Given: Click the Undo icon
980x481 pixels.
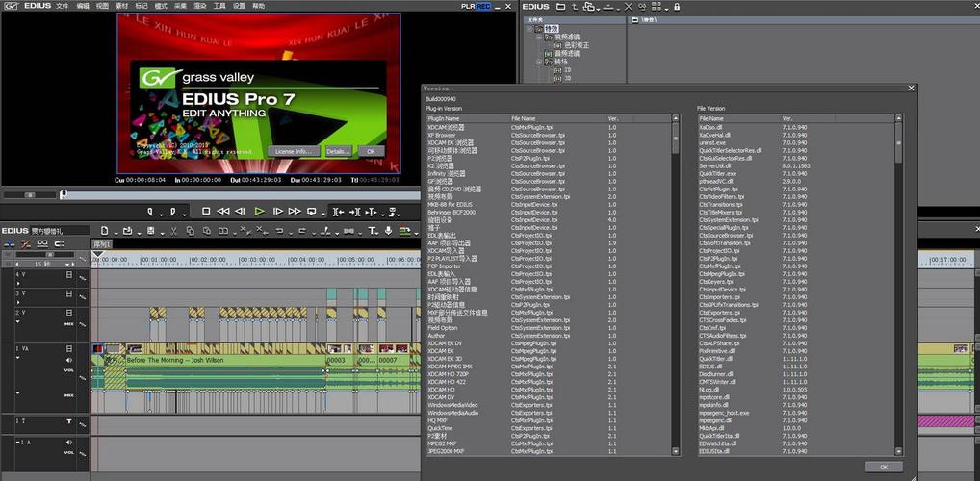Looking at the screenshot, I should pyautogui.click(x=279, y=231).
